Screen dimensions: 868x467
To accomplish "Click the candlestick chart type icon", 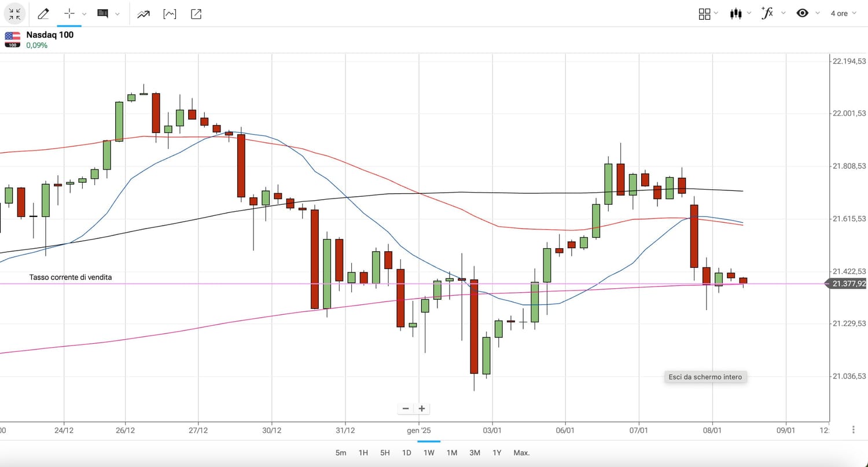I will point(736,13).
